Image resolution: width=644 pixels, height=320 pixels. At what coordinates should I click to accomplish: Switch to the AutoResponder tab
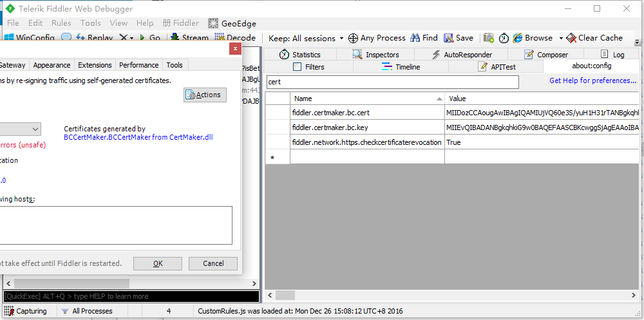[x=462, y=54]
